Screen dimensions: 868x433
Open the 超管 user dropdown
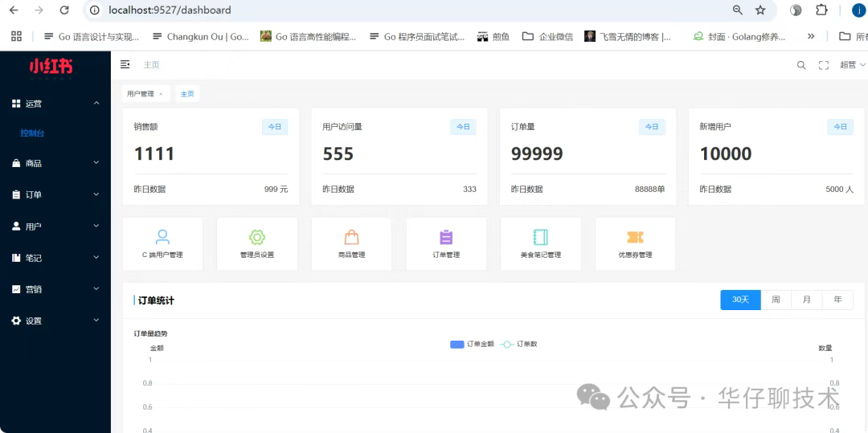tap(853, 65)
